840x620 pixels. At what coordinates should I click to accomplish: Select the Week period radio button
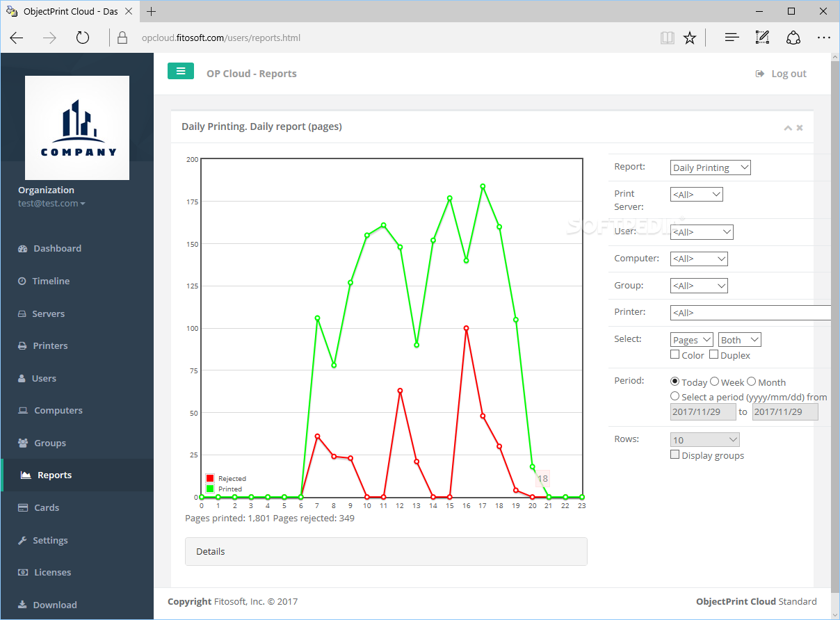[x=715, y=382]
